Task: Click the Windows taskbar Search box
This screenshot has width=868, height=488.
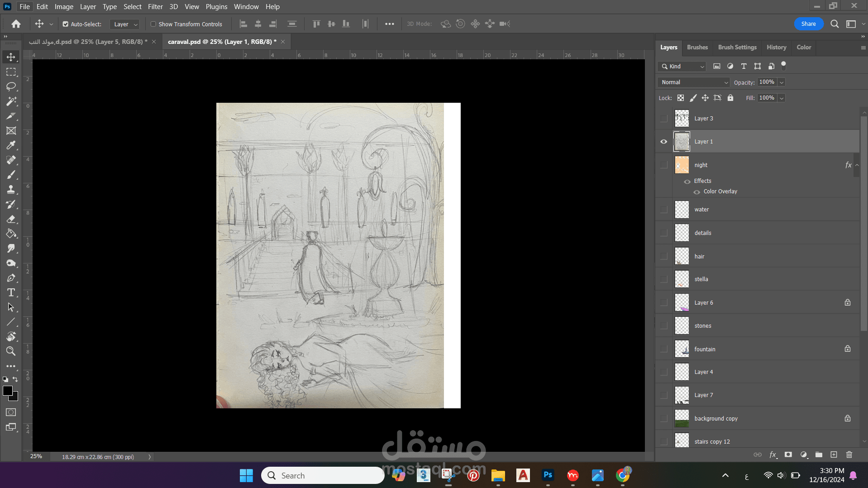Action: [323, 475]
